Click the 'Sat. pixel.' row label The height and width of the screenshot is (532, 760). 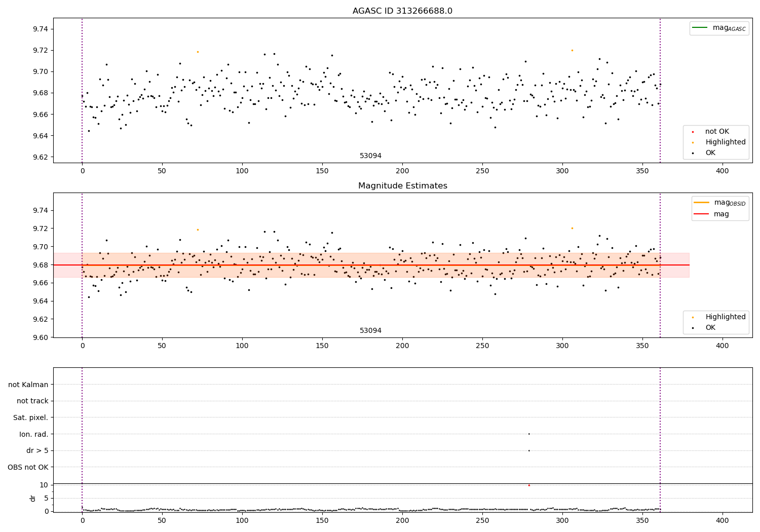click(31, 418)
